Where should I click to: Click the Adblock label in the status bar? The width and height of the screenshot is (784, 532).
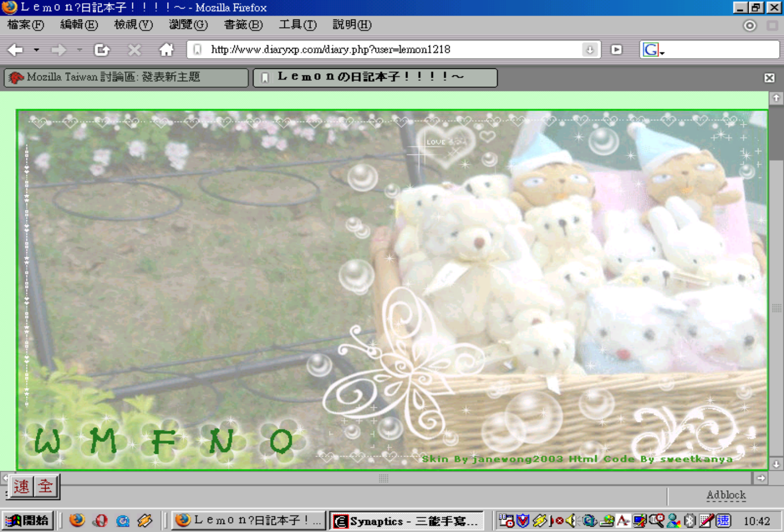pos(725,495)
